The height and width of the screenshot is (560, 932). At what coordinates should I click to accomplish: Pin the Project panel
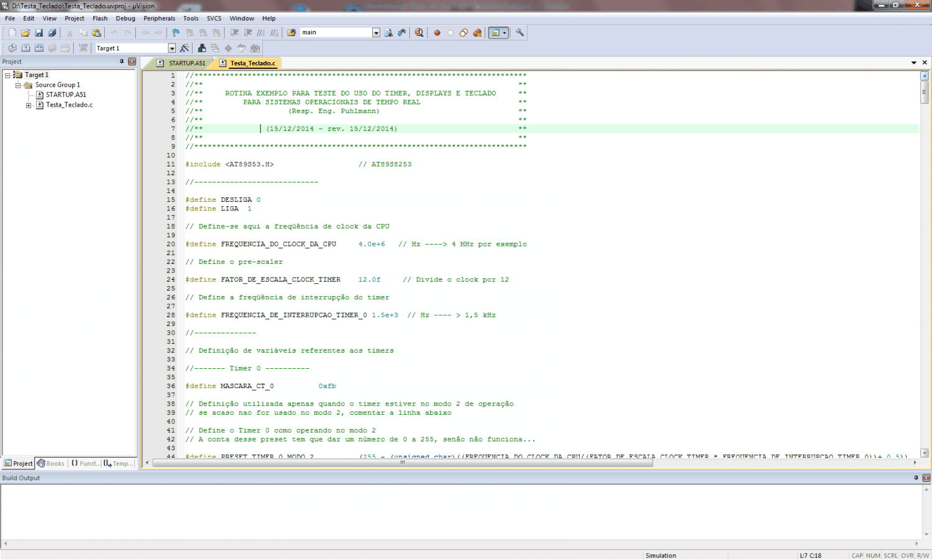(122, 61)
